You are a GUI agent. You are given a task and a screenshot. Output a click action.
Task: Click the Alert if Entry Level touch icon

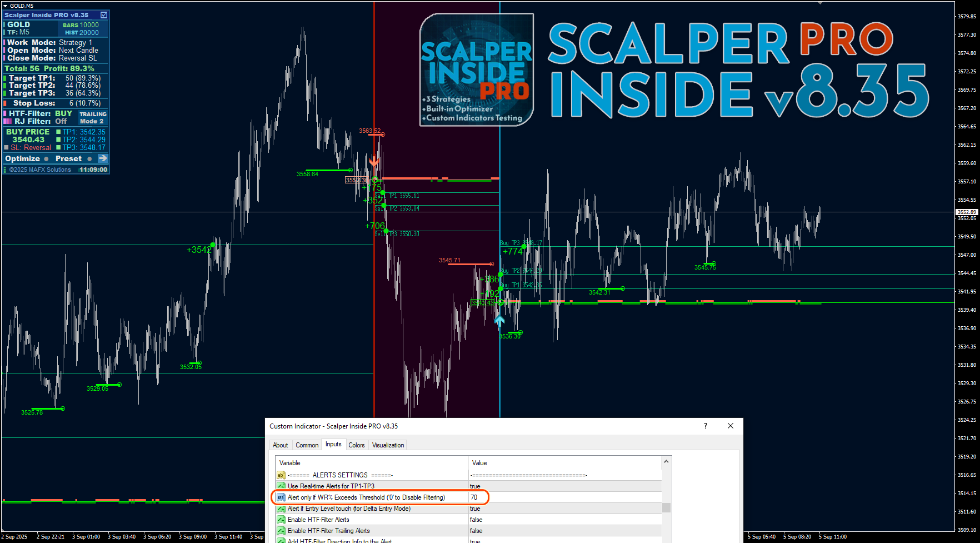(281, 509)
